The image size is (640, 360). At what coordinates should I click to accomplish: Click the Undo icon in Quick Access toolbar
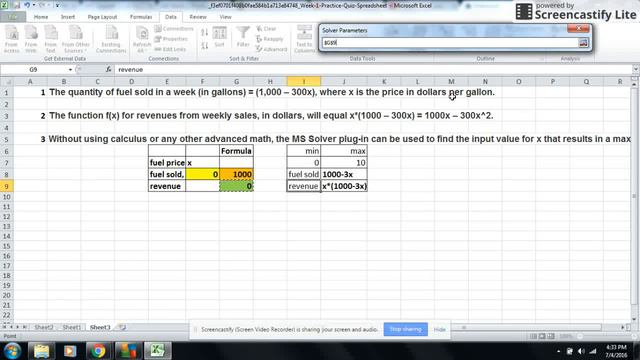[x=27, y=5]
